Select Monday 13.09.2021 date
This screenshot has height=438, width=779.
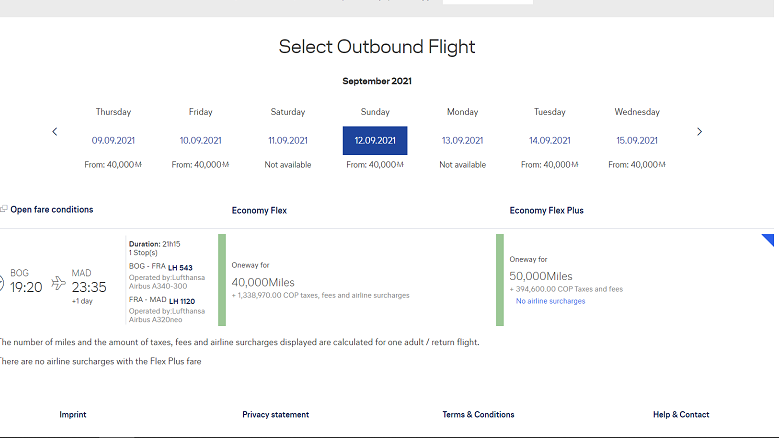[463, 141]
